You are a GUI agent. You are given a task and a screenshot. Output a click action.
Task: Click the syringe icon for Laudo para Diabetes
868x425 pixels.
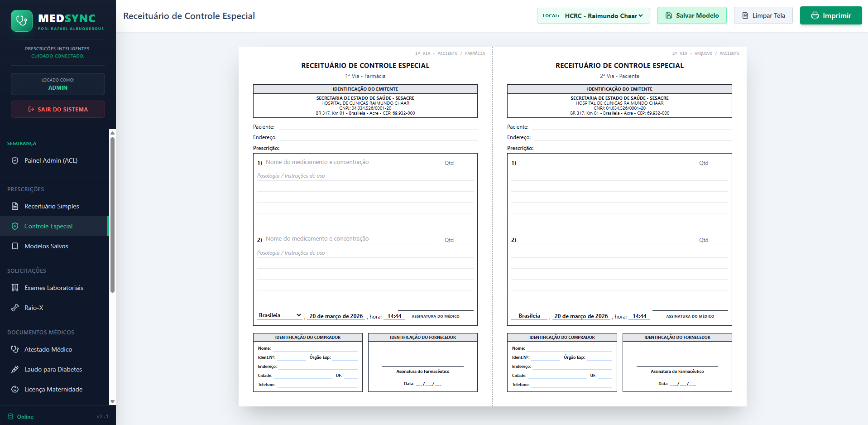pyautogui.click(x=15, y=369)
